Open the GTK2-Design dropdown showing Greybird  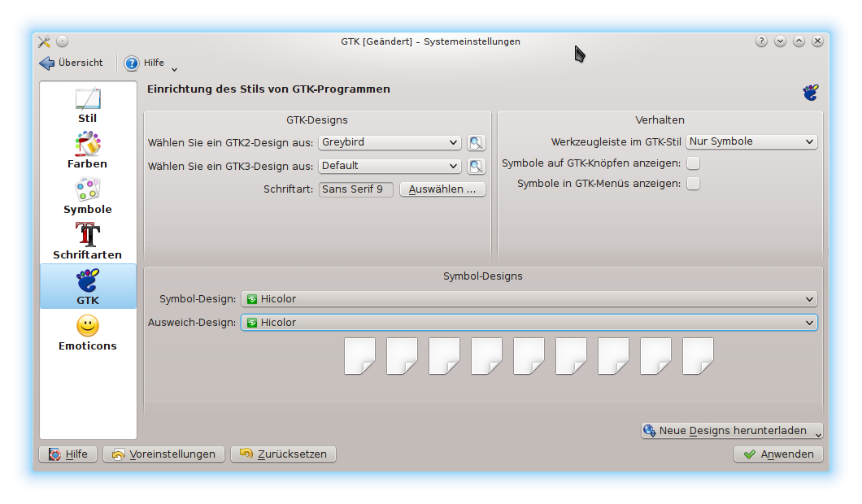[390, 142]
